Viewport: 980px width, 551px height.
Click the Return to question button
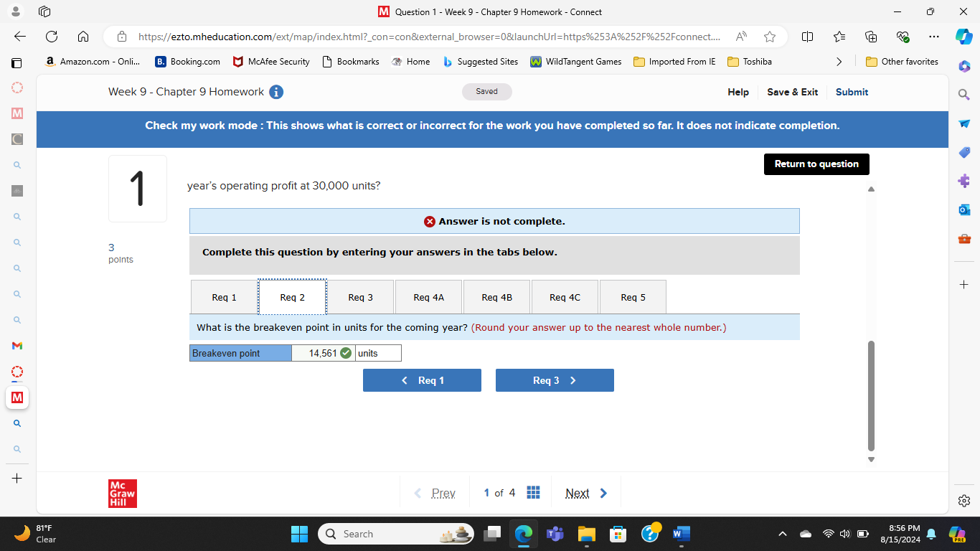[x=816, y=164]
